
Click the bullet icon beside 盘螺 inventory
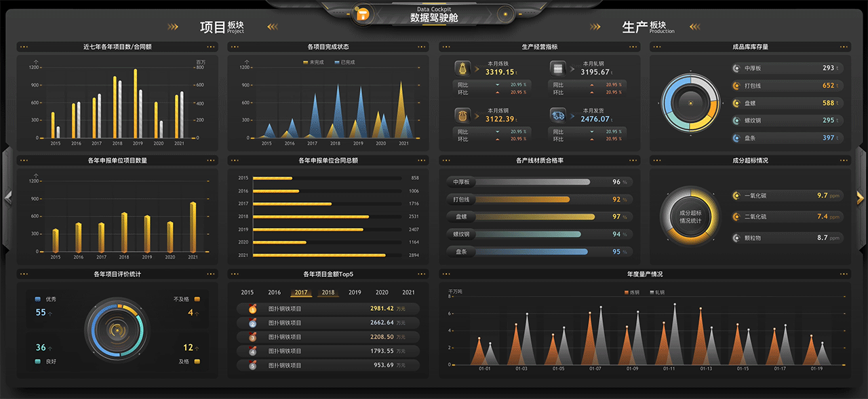click(x=736, y=103)
